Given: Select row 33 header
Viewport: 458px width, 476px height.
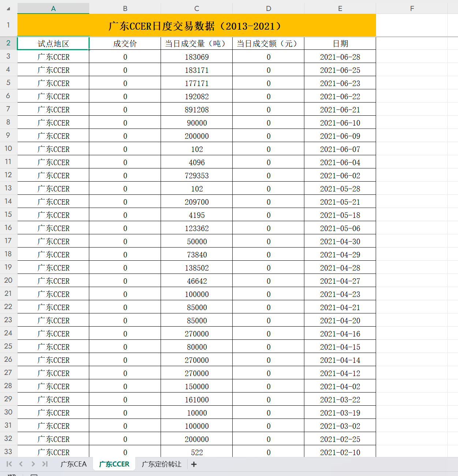Looking at the screenshot, I should (8, 452).
